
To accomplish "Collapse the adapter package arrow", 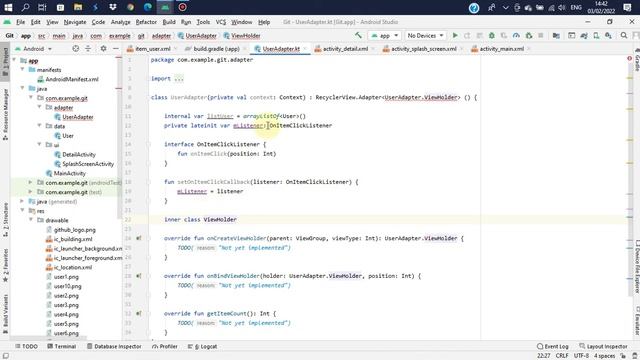I will (x=40, y=107).
